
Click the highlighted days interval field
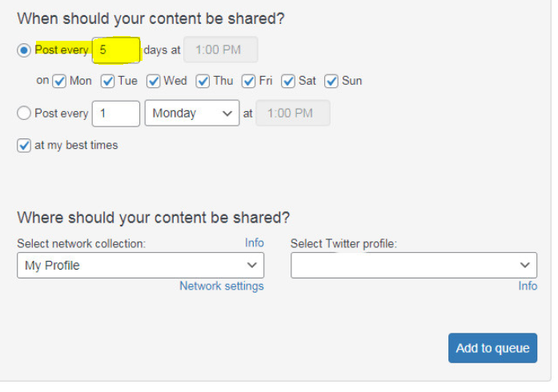tap(116, 50)
